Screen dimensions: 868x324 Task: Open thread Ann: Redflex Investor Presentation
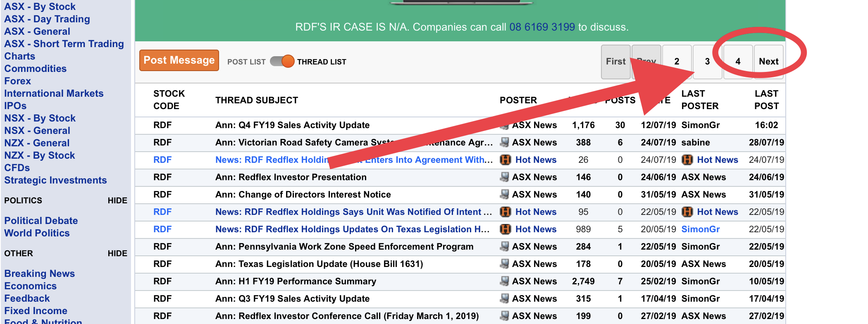pyautogui.click(x=291, y=177)
